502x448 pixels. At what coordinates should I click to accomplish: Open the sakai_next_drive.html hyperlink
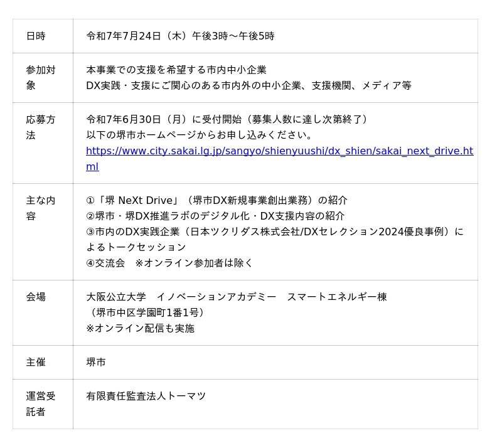pyautogui.click(x=279, y=159)
